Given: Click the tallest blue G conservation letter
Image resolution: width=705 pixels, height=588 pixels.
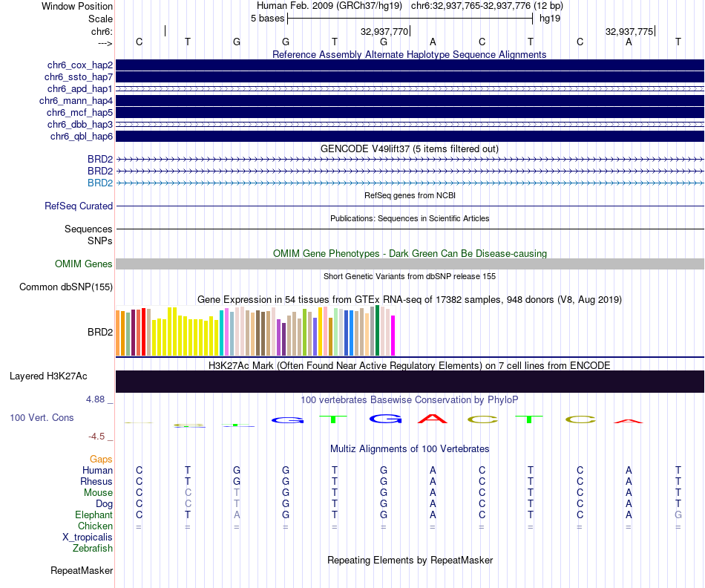Looking at the screenshot, I should [385, 419].
